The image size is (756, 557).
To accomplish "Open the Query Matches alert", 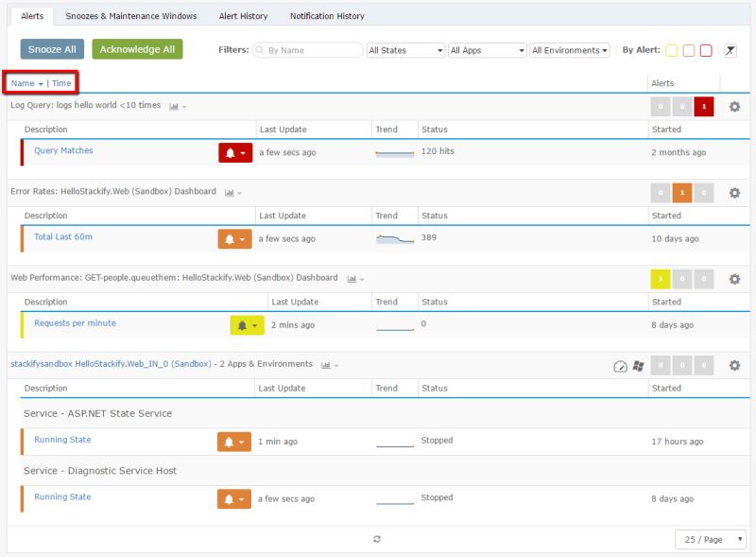I will [x=63, y=150].
